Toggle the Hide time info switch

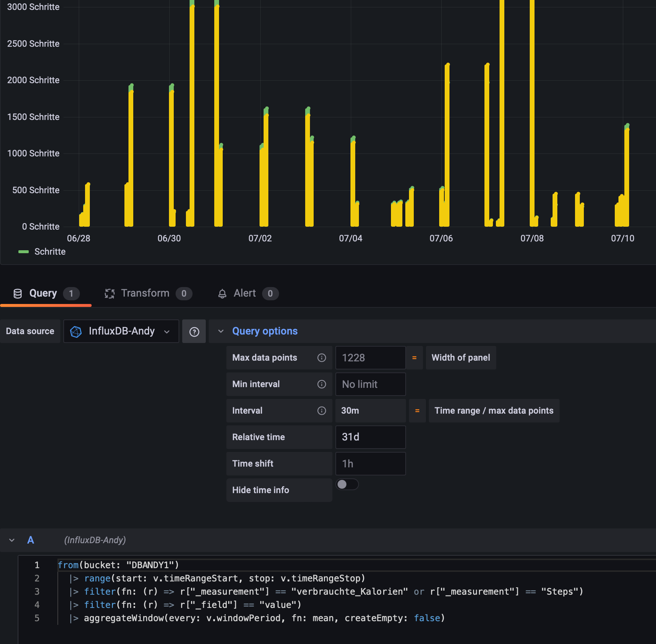(x=347, y=484)
